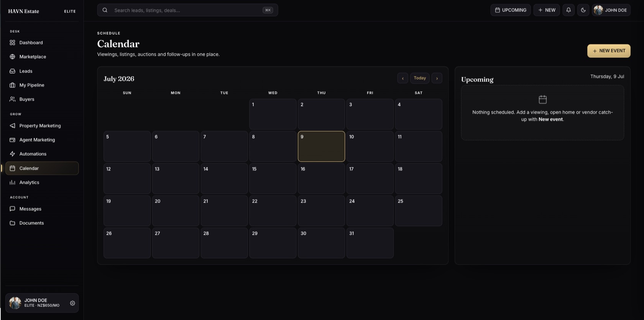This screenshot has height=320, width=644.
Task: Click the search leads input field
Action: [x=187, y=10]
